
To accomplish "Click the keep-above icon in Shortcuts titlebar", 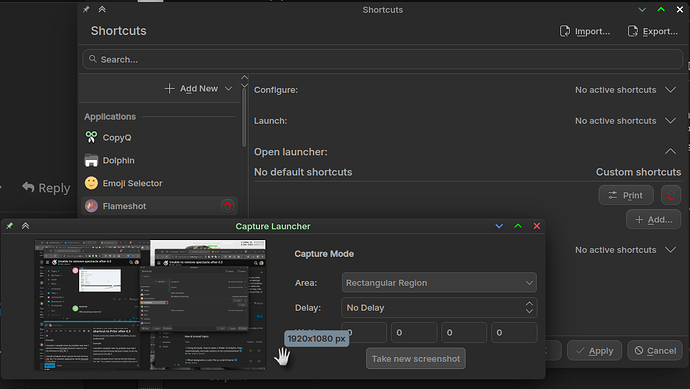I will (102, 9).
